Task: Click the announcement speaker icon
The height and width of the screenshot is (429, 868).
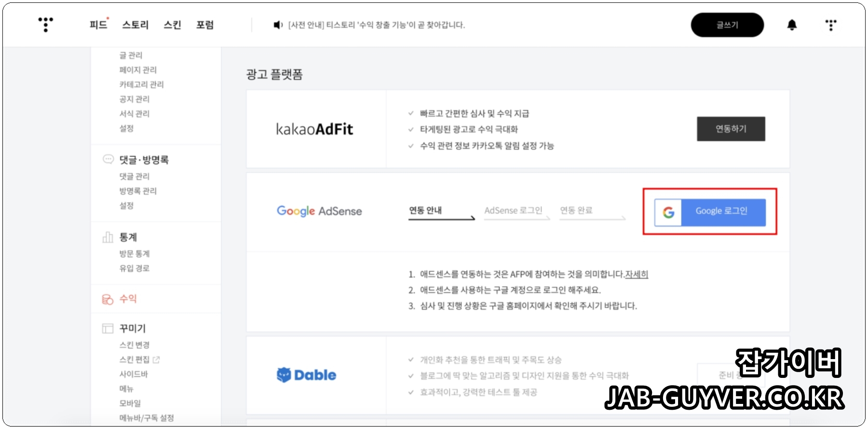Action: (278, 25)
